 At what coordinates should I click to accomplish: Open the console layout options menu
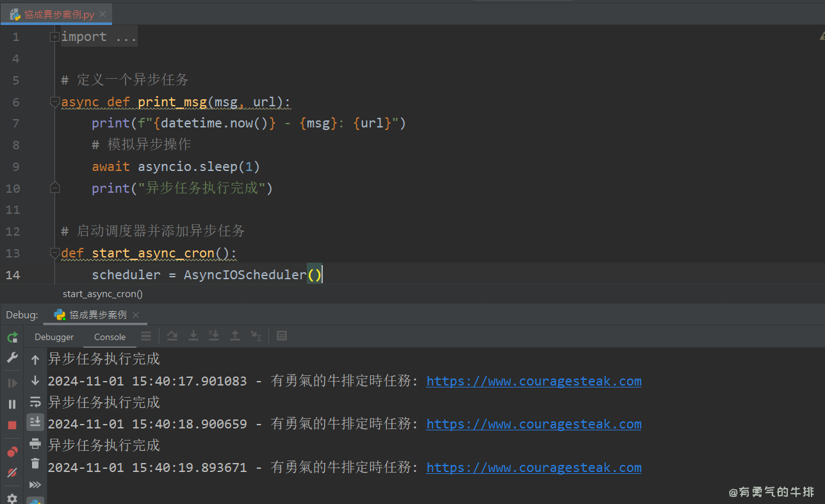pyautogui.click(x=146, y=336)
